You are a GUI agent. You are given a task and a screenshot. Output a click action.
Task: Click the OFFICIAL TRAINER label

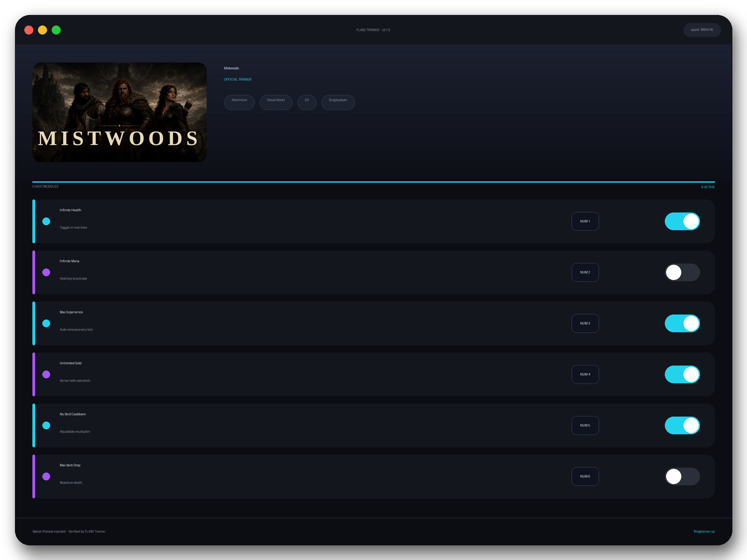point(237,79)
